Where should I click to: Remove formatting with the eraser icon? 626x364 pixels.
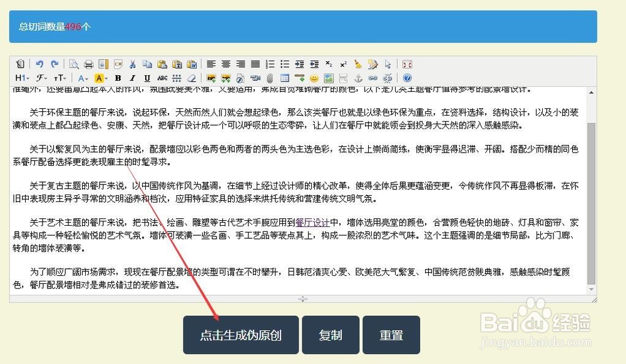(x=192, y=78)
